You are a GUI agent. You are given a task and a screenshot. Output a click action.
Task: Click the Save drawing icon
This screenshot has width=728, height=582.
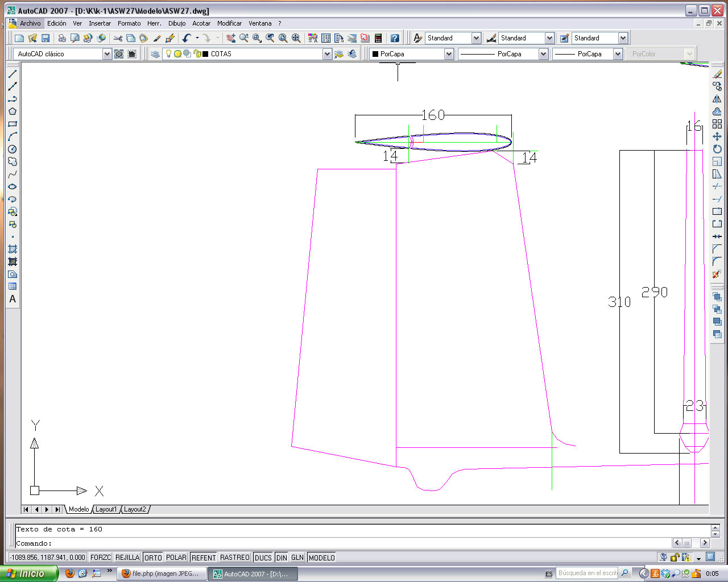[x=45, y=38]
